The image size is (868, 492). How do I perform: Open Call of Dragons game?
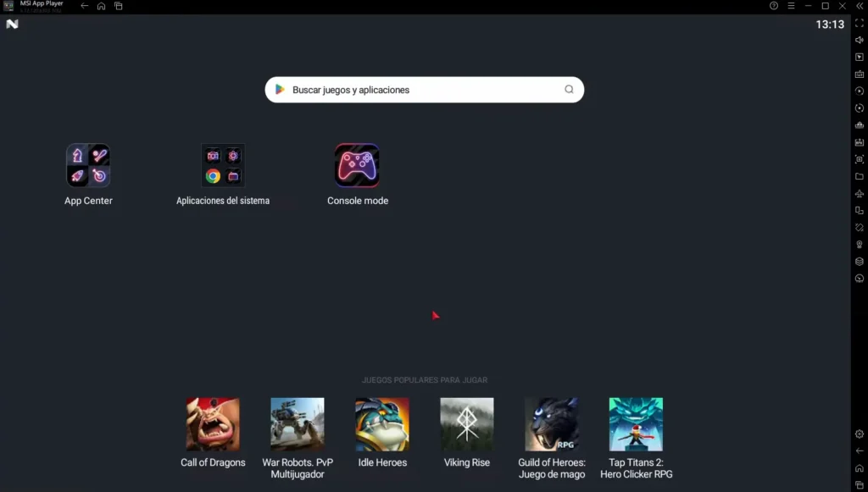point(213,424)
